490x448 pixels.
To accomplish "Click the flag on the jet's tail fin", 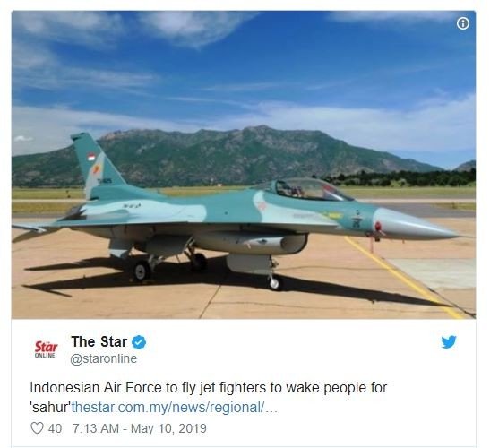I will coord(91,157).
